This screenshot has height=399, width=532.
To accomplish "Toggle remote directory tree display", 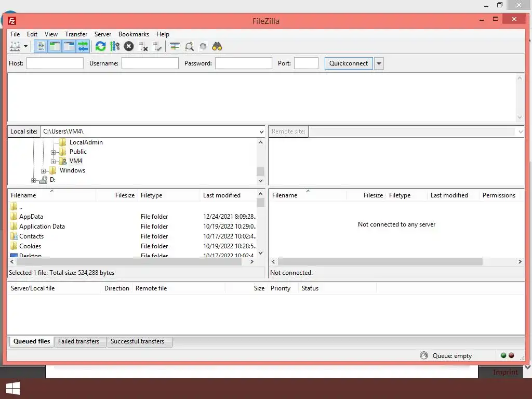I will pyautogui.click(x=69, y=46).
